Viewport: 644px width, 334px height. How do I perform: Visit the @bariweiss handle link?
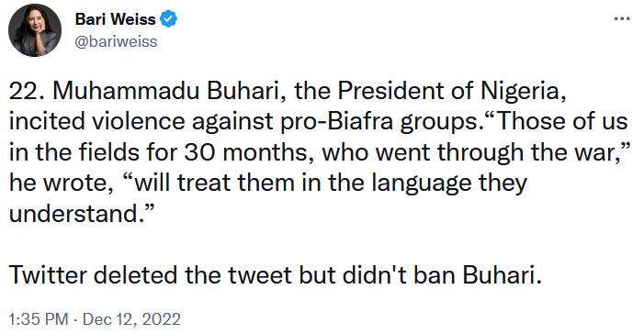click(x=116, y=41)
